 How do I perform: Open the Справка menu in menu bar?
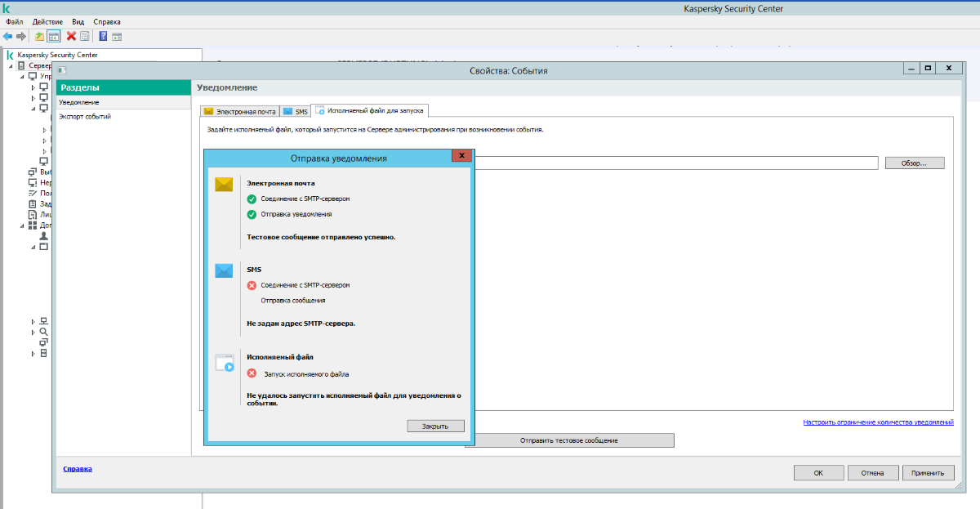(107, 21)
